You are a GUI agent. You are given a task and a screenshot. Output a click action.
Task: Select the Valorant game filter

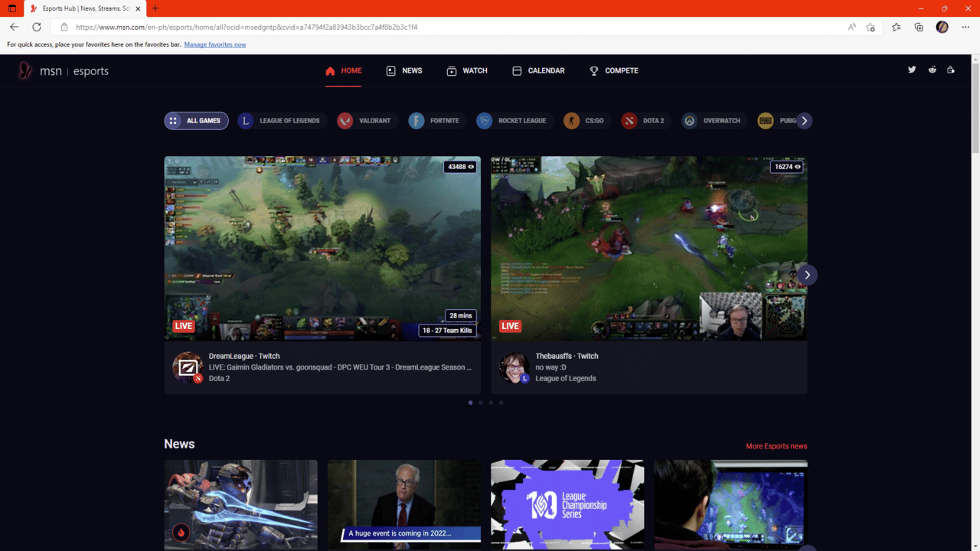367,121
